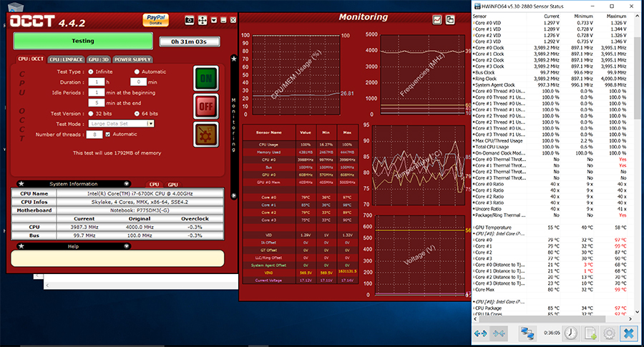
Task: Click the Sensor column header in HWiNFO
Action: pyautogui.click(x=479, y=16)
